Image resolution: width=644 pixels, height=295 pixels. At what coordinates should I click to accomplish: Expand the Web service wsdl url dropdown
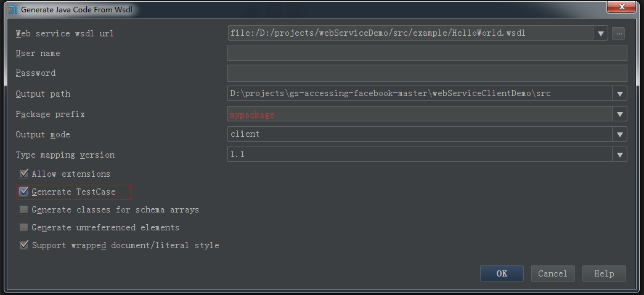(x=601, y=33)
